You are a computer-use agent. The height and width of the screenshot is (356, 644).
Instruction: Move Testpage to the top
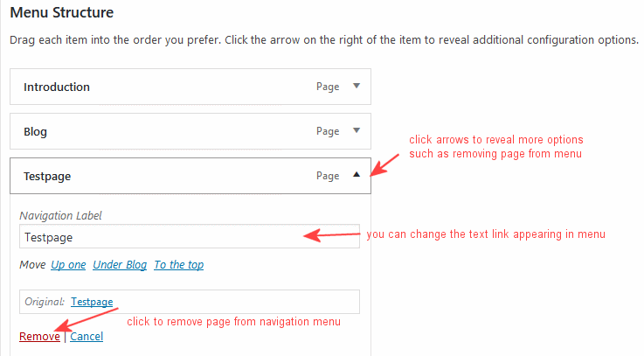point(178,265)
